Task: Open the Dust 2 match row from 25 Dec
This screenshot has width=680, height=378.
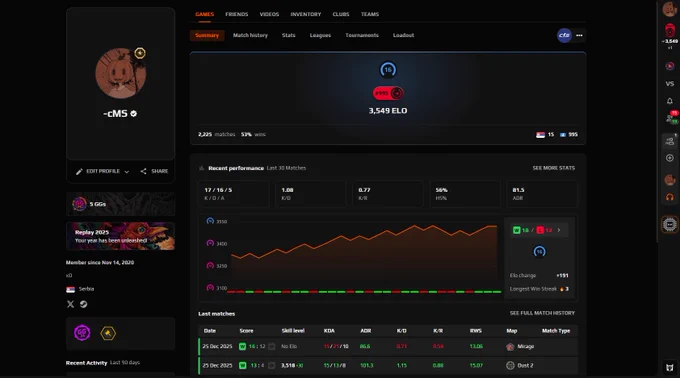Action: [x=388, y=365]
